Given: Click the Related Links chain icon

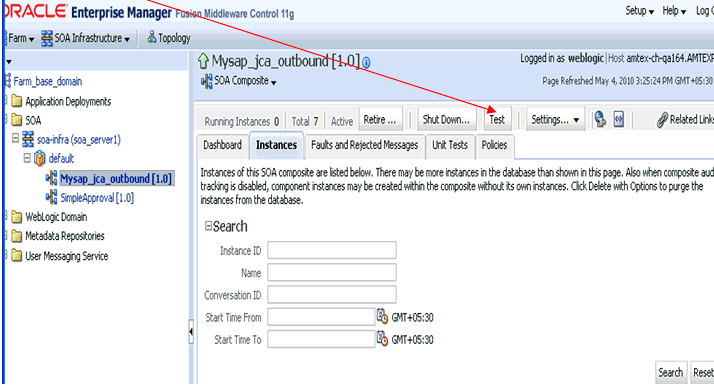Looking at the screenshot, I should click(662, 120).
